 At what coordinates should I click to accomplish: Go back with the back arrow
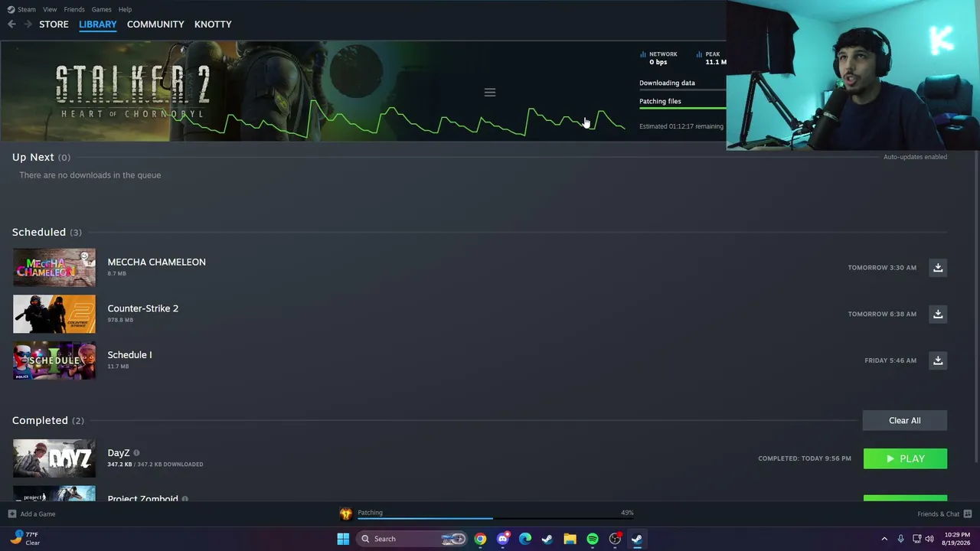11,24
